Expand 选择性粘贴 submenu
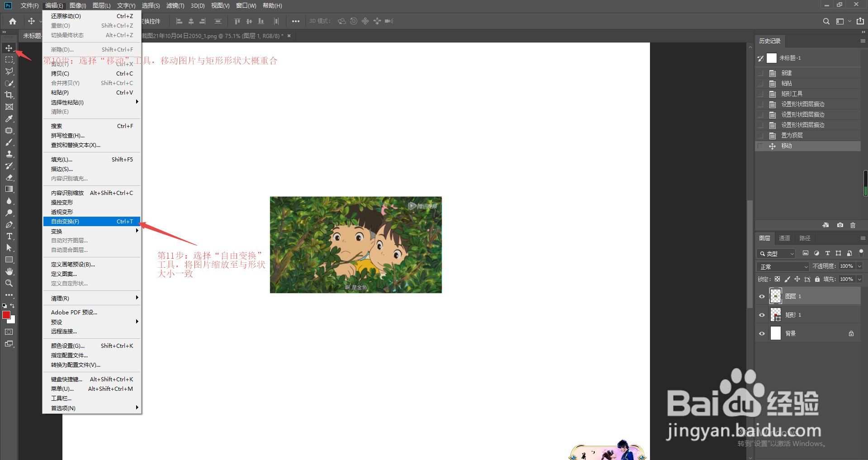 click(x=92, y=102)
